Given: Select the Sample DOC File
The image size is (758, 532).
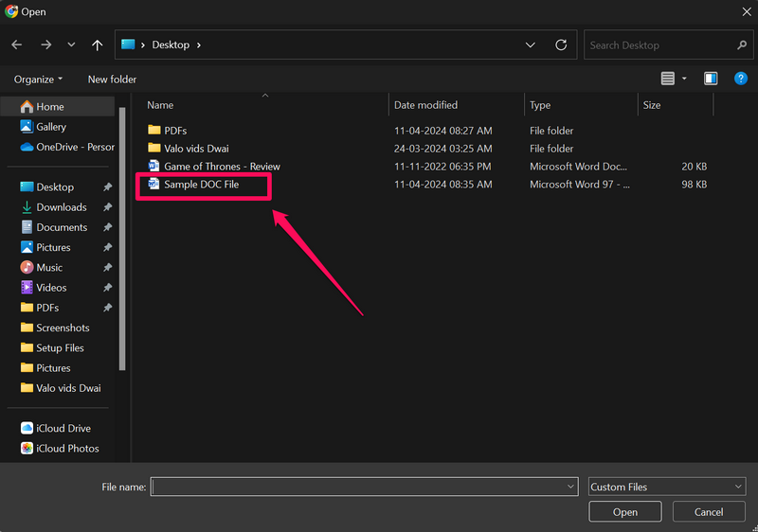Looking at the screenshot, I should [x=201, y=185].
